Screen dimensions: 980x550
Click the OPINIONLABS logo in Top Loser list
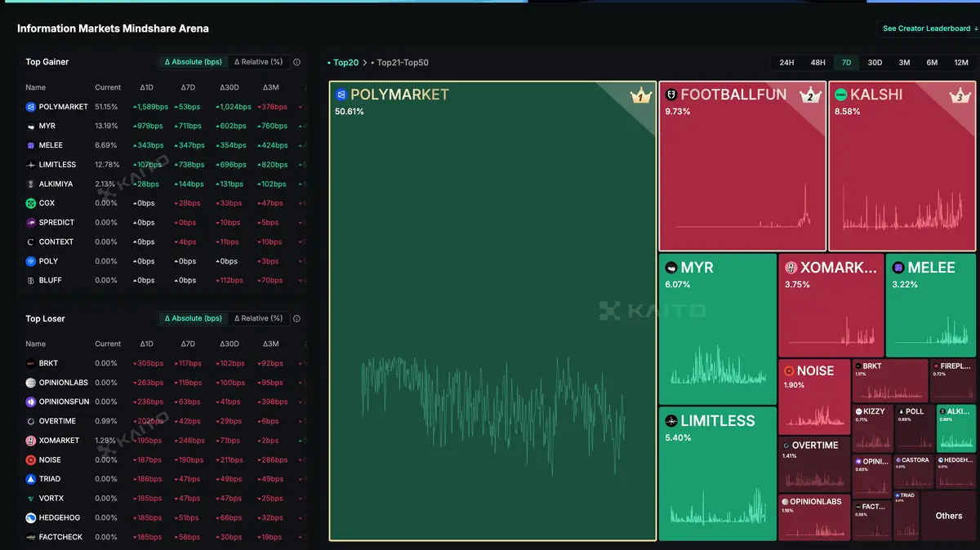[x=30, y=383]
